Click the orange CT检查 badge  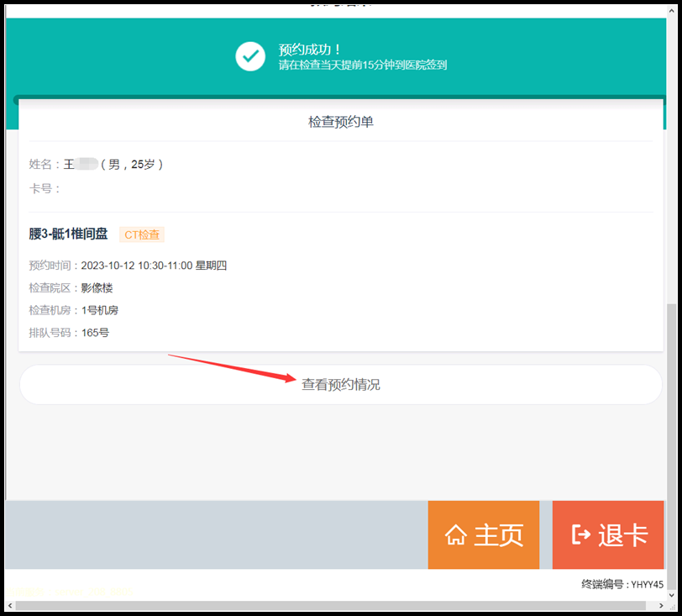pyautogui.click(x=141, y=234)
